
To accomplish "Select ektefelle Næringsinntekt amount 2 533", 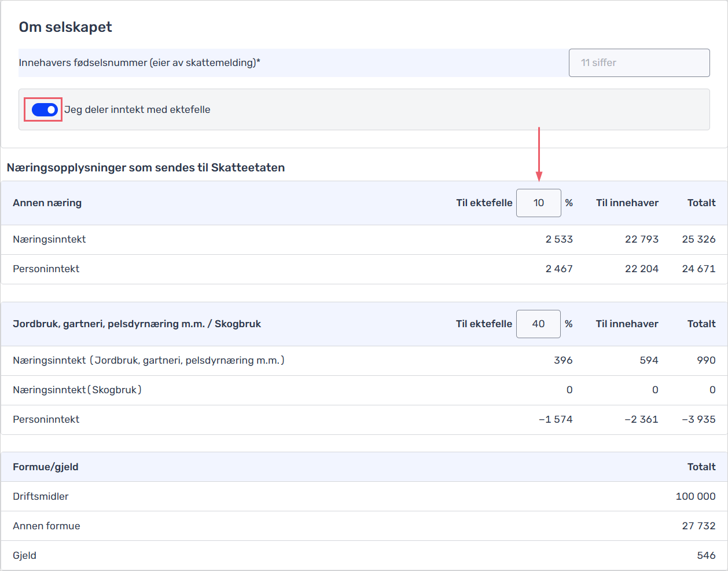I will (x=558, y=239).
